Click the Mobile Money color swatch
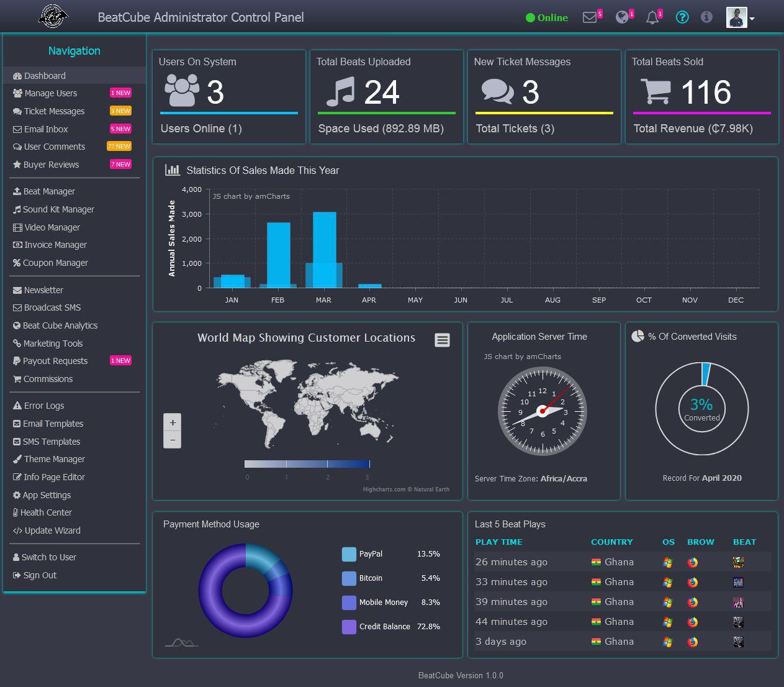 pyautogui.click(x=349, y=603)
